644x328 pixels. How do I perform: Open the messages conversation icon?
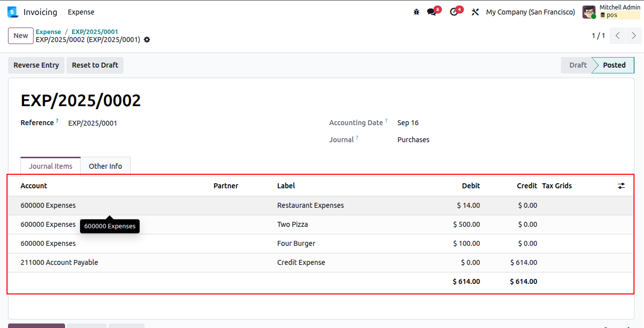point(431,12)
